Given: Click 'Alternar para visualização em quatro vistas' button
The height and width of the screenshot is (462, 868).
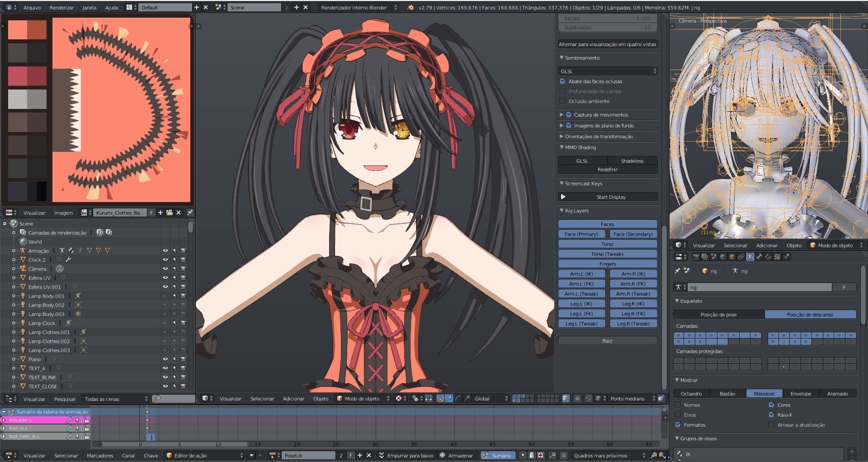Looking at the screenshot, I should click(608, 44).
